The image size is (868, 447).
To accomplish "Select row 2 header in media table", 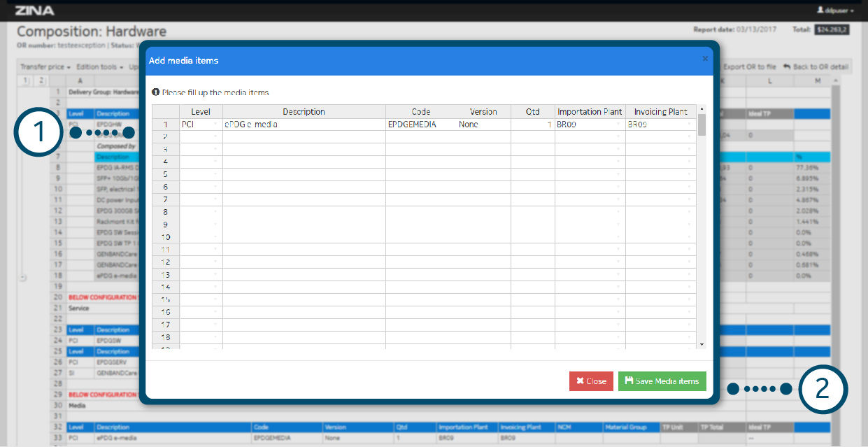I will tap(166, 137).
